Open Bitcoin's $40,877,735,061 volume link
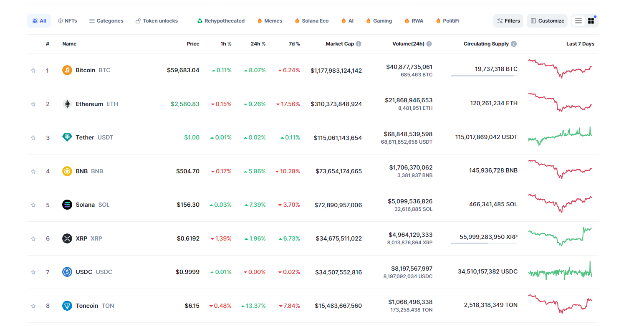644x327 pixels. tap(409, 67)
